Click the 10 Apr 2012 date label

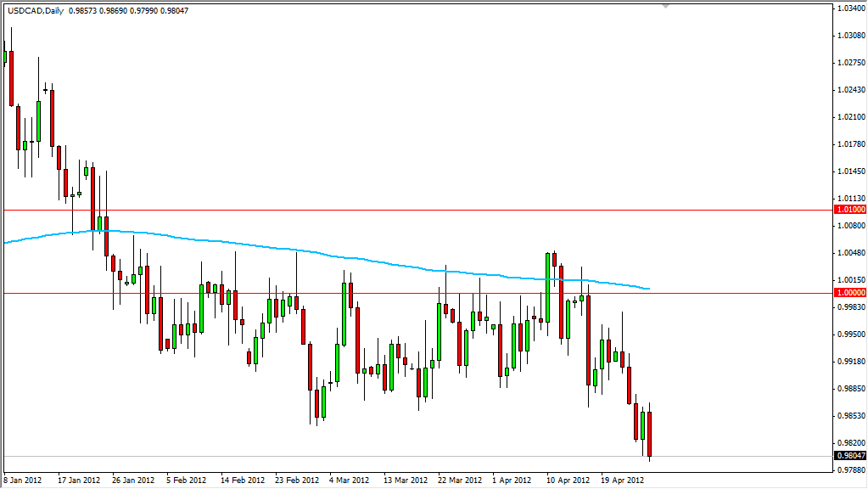tap(566, 479)
